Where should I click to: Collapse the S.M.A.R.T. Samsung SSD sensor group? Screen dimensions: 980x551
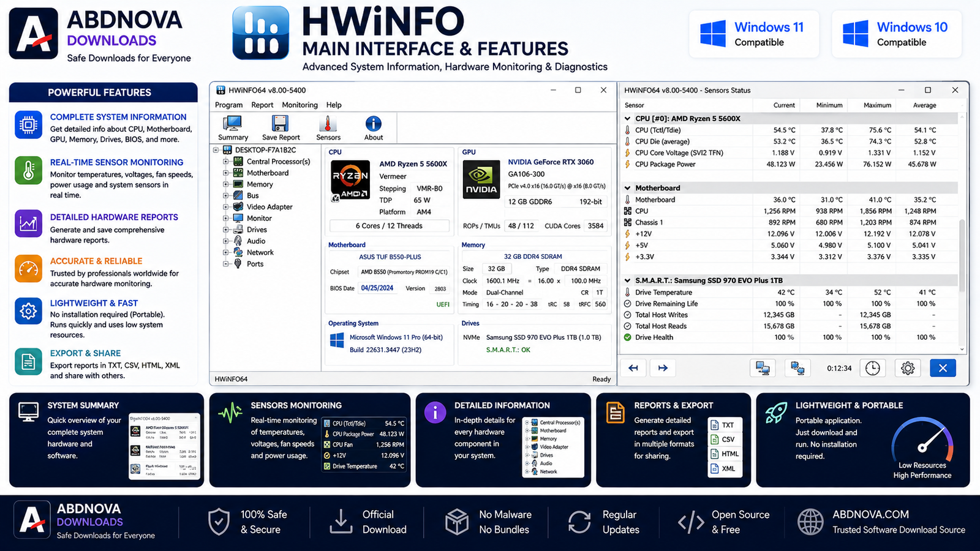tap(627, 280)
